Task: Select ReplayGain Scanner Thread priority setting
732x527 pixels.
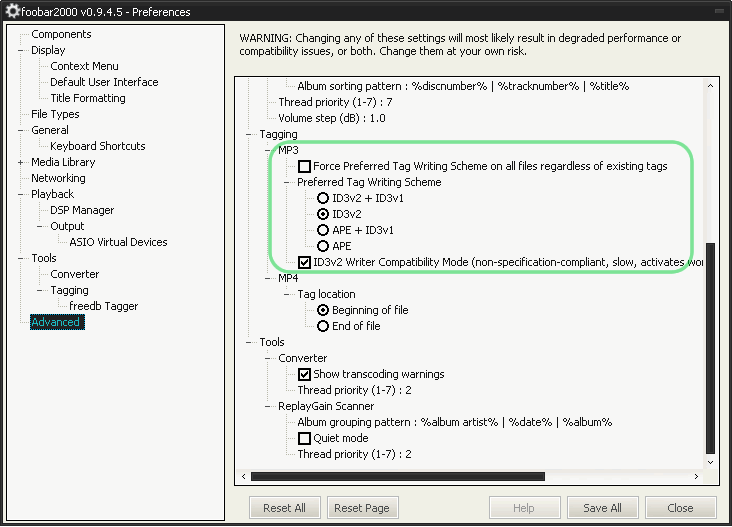Action: point(354,454)
